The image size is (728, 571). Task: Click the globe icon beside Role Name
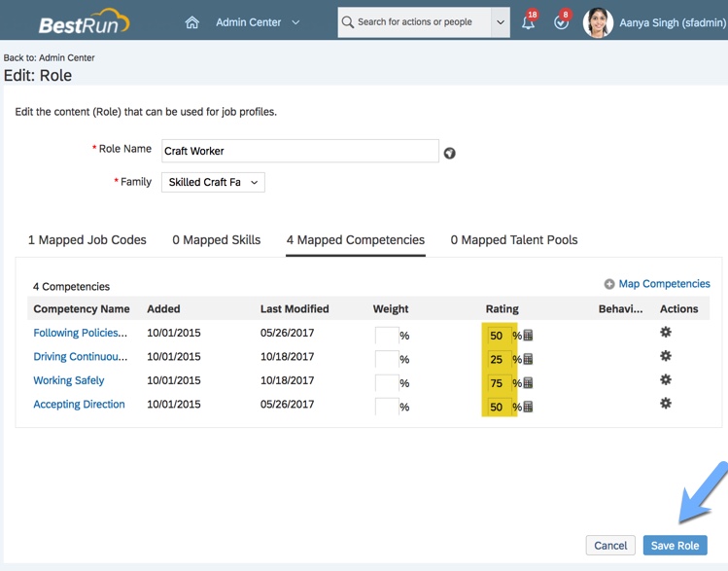point(449,153)
